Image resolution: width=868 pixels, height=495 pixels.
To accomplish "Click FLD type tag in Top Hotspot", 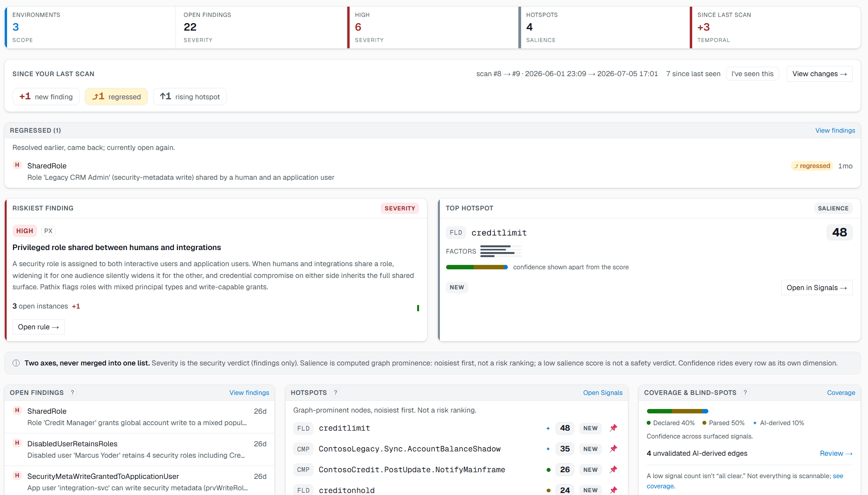I will point(456,233).
